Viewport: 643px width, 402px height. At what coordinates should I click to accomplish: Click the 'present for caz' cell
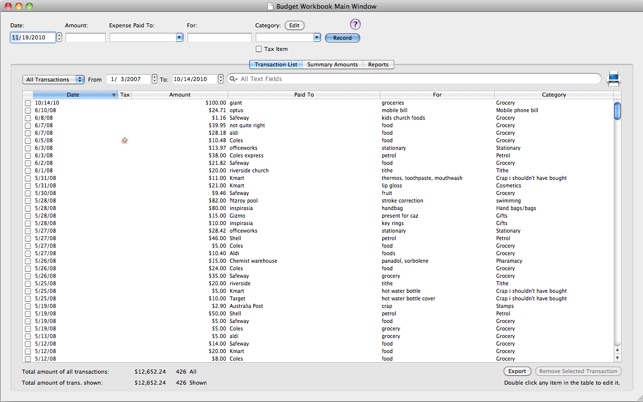pos(400,216)
